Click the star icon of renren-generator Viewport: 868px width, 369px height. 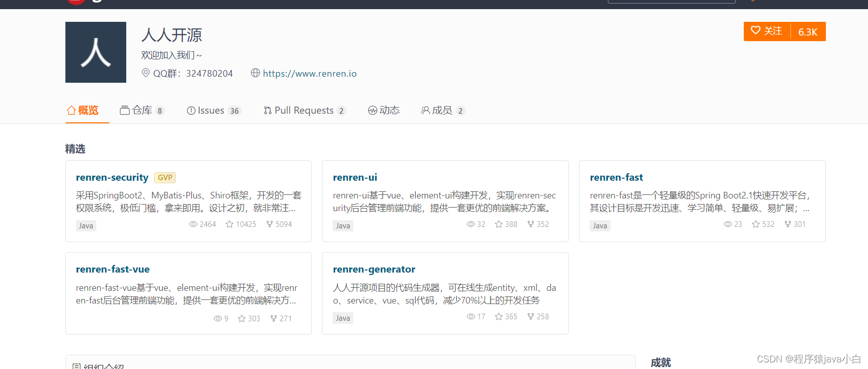tap(499, 316)
